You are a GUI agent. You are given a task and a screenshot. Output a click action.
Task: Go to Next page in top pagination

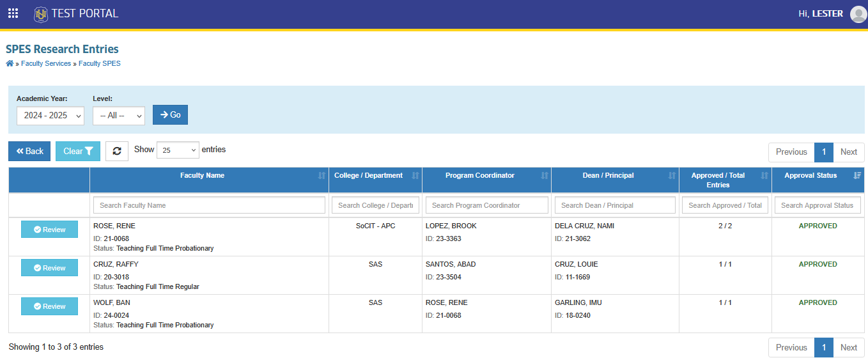tap(849, 152)
